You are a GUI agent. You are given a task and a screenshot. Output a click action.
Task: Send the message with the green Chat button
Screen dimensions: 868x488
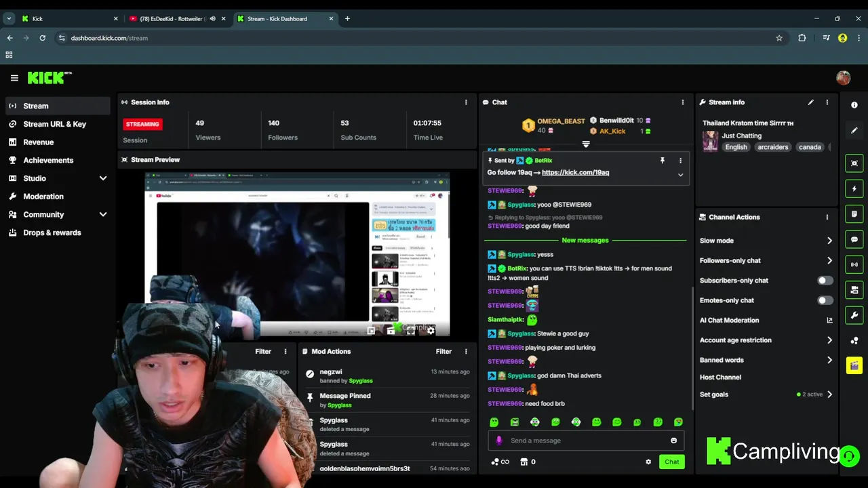point(671,462)
